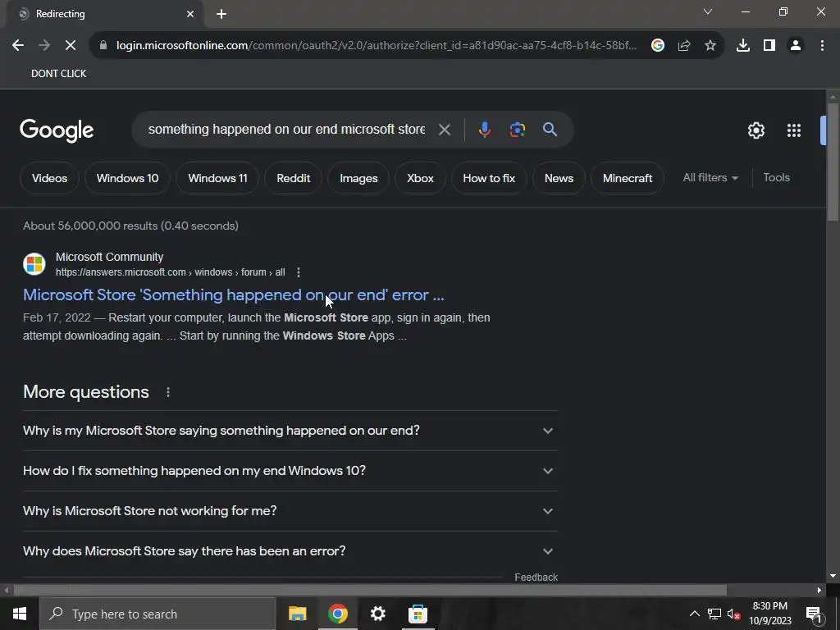This screenshot has height=630, width=840.
Task: Close the Redirecting tab
Action: point(190,14)
